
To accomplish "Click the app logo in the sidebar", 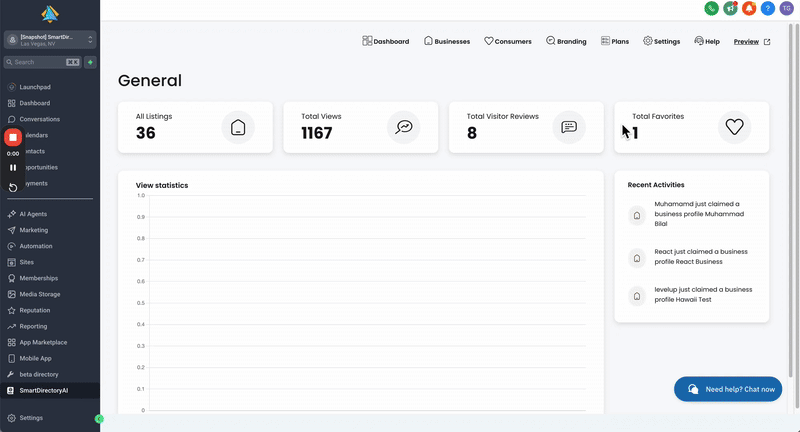I will 50,14.
